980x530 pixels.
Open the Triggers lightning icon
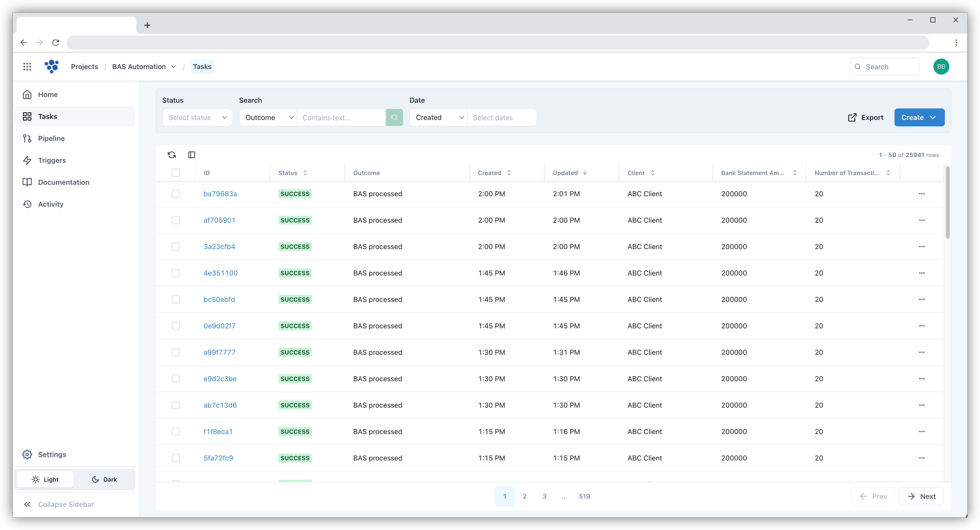pos(27,160)
